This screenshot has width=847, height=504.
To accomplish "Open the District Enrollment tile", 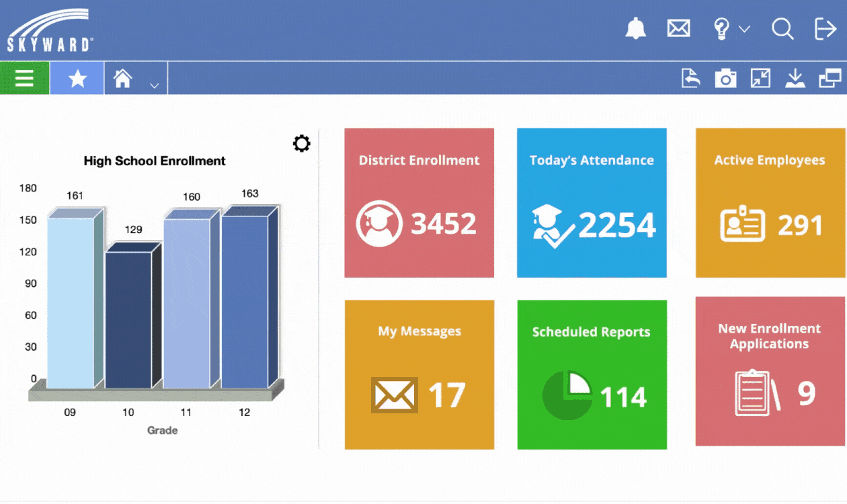I will (x=419, y=203).
